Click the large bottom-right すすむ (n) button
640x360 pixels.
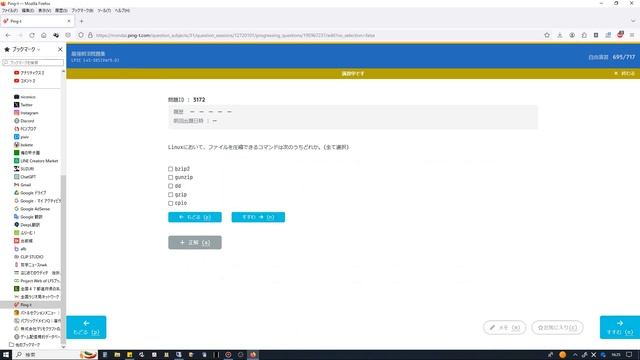(x=620, y=327)
